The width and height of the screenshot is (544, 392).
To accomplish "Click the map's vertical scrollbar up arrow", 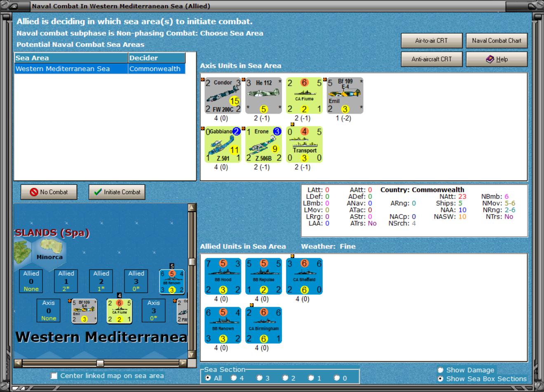I will click(192, 208).
